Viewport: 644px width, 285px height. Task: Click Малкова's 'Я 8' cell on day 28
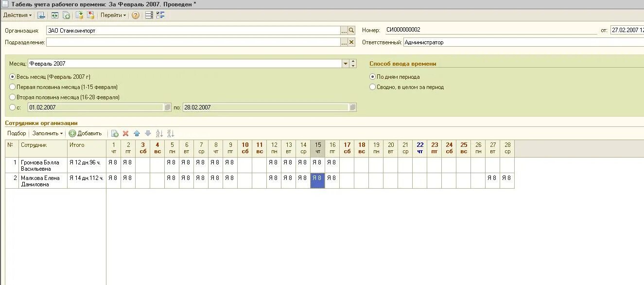point(507,181)
